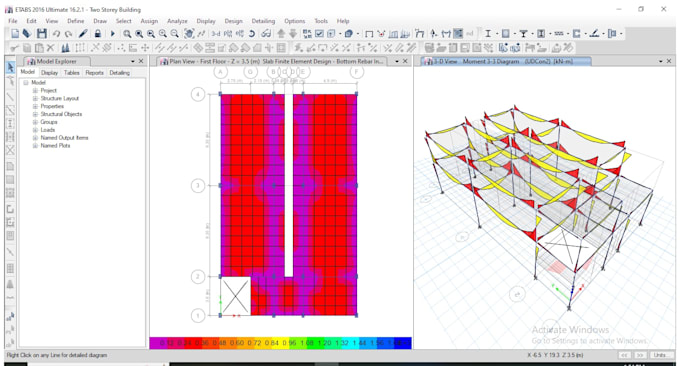680x366 pixels.
Task: Open the File menu
Action: pyautogui.click(x=13, y=21)
